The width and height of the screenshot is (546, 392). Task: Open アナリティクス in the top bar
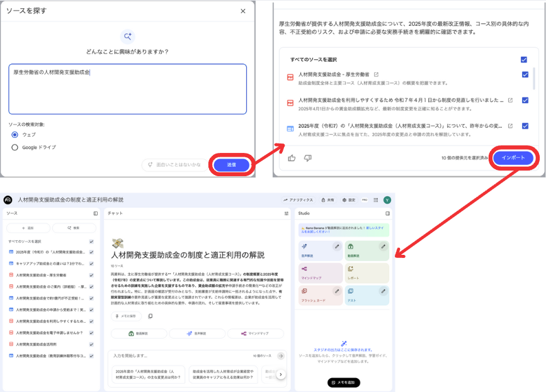(298, 199)
